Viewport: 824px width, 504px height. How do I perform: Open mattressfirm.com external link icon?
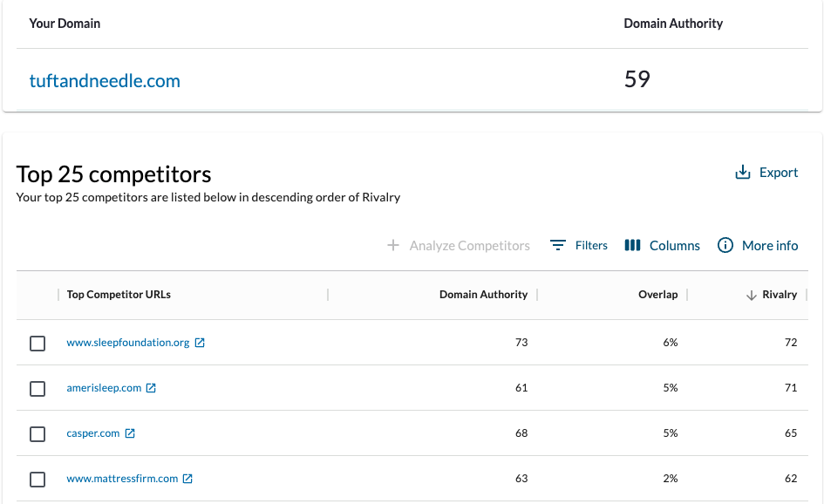(x=187, y=479)
